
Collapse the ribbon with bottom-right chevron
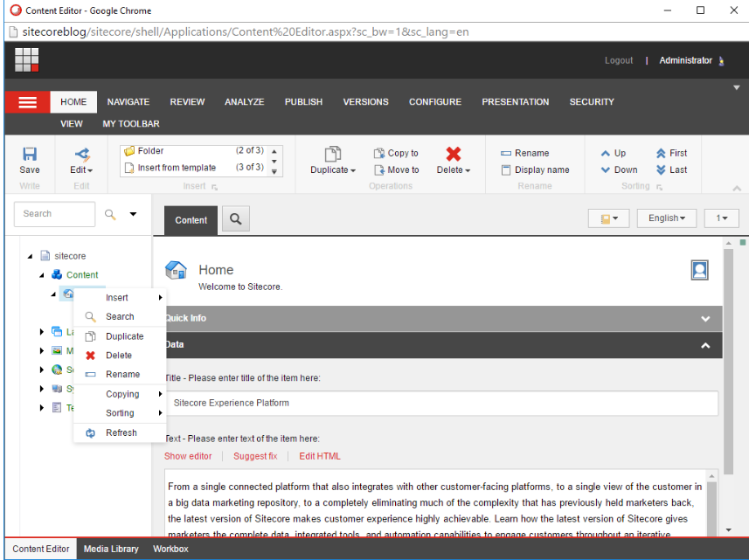click(x=737, y=189)
